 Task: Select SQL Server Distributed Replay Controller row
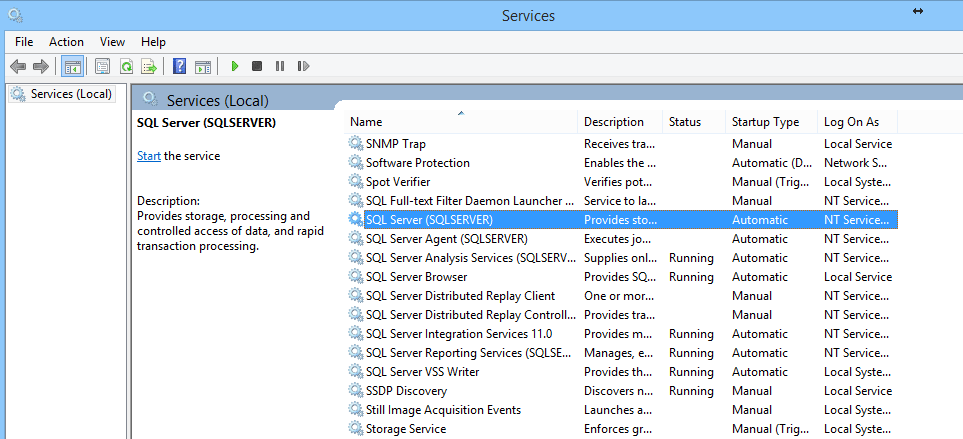tap(621, 315)
